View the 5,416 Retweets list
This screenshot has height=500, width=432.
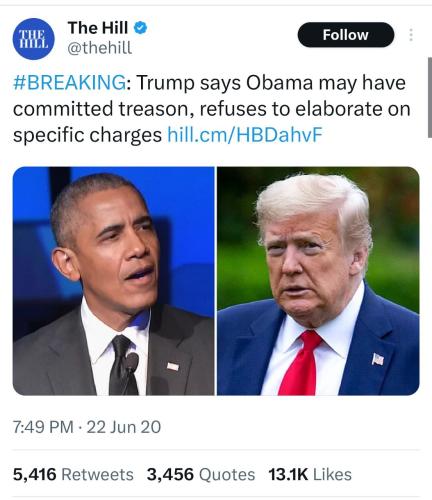73,474
